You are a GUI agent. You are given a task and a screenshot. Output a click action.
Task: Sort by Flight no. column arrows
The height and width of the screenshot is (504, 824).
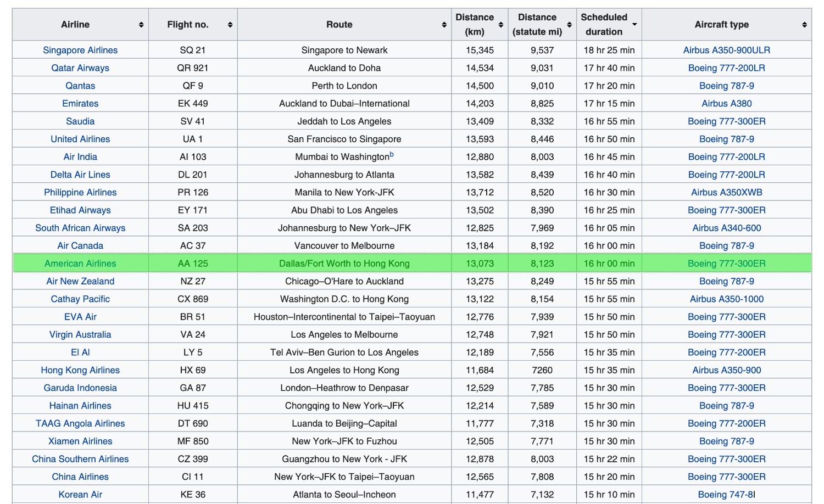pyautogui.click(x=230, y=25)
